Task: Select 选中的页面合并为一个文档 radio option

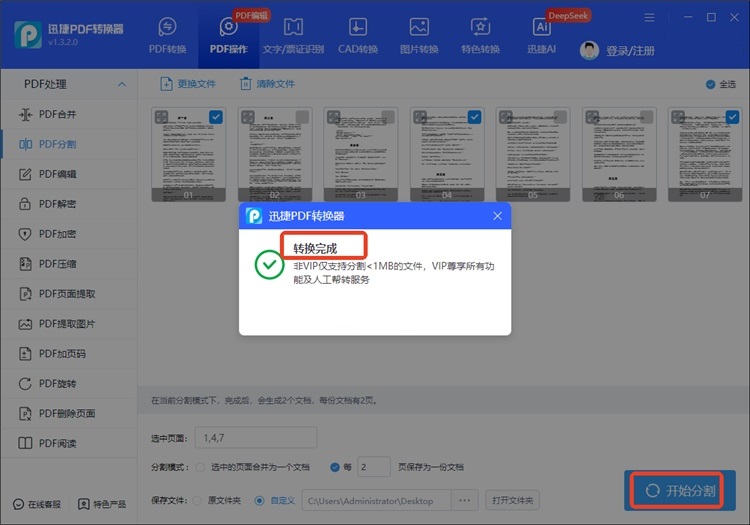Action: click(200, 467)
